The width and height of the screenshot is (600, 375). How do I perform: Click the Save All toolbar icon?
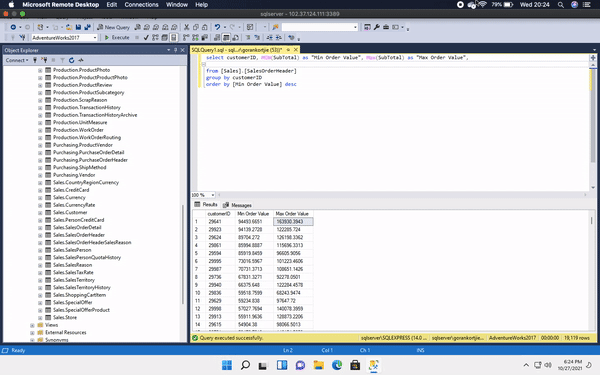[x=87, y=27]
